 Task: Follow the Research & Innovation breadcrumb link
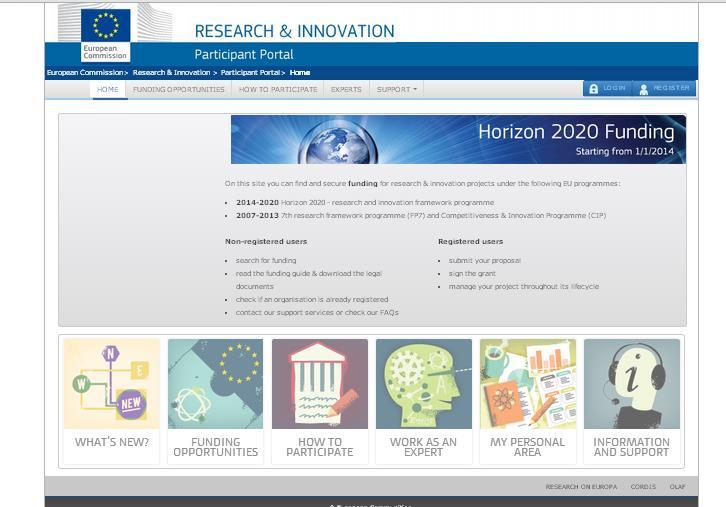point(171,73)
